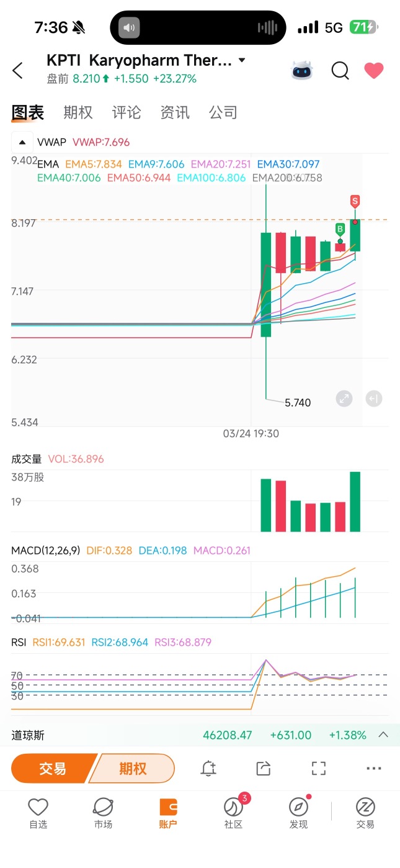This screenshot has width=400, height=868.
Task: Tap the 7:36 clock in status bar
Action: point(51,27)
